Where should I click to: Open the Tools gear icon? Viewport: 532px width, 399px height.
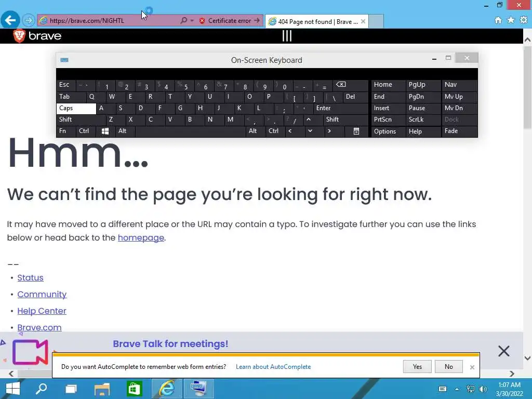pyautogui.click(x=524, y=20)
